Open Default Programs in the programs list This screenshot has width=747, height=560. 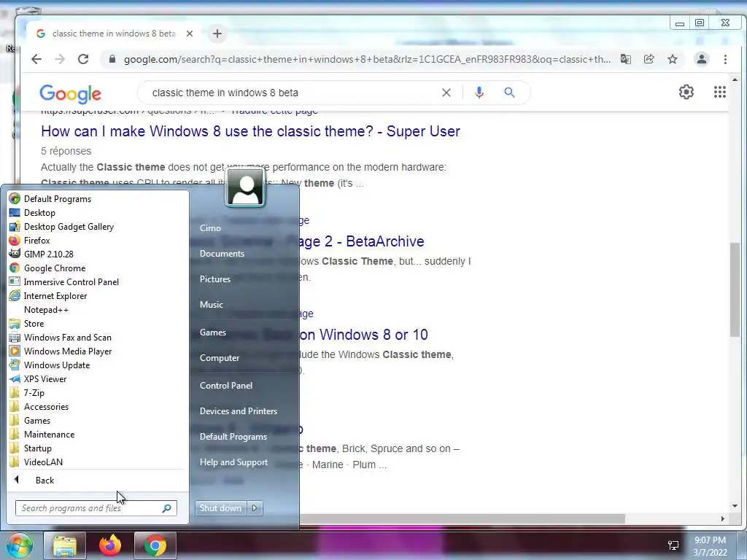point(57,199)
